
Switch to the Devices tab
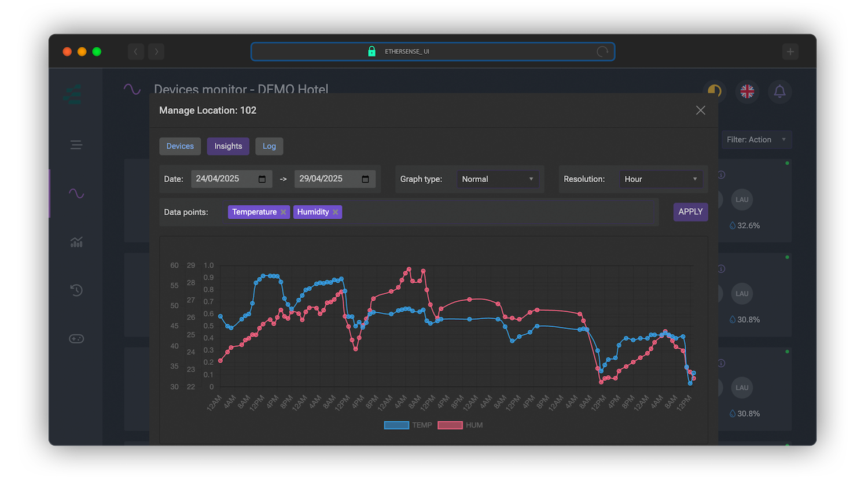(x=180, y=146)
